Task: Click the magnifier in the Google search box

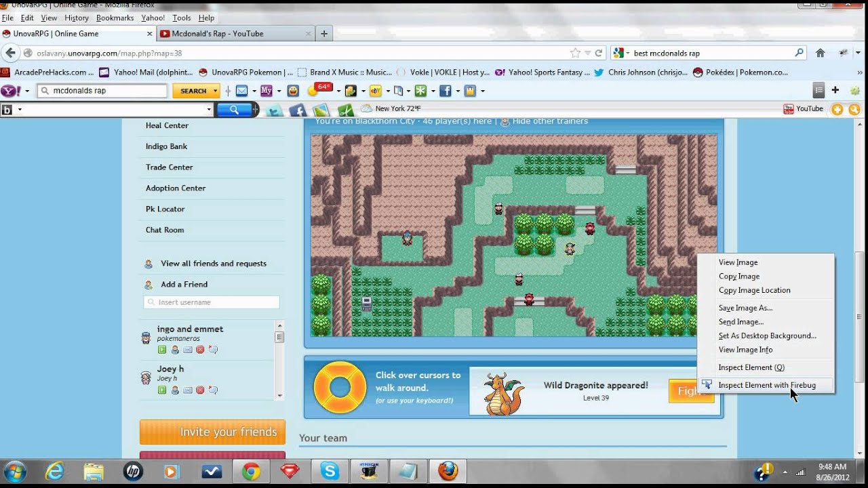Action: tap(800, 53)
